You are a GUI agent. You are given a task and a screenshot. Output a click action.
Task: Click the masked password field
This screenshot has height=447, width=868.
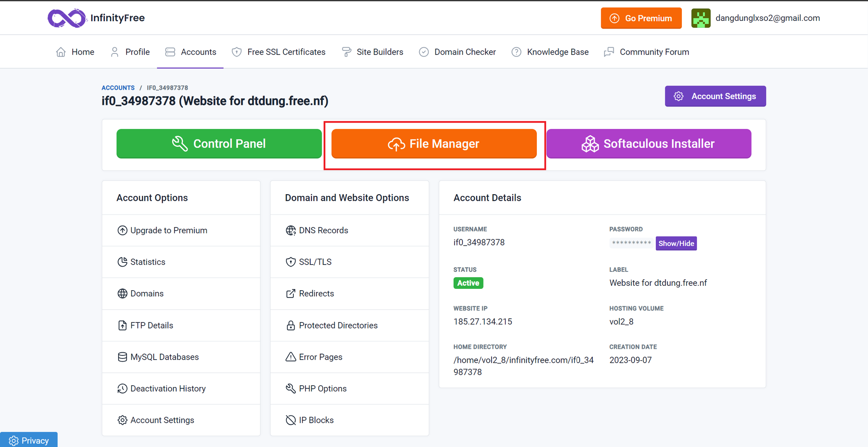[x=632, y=243]
